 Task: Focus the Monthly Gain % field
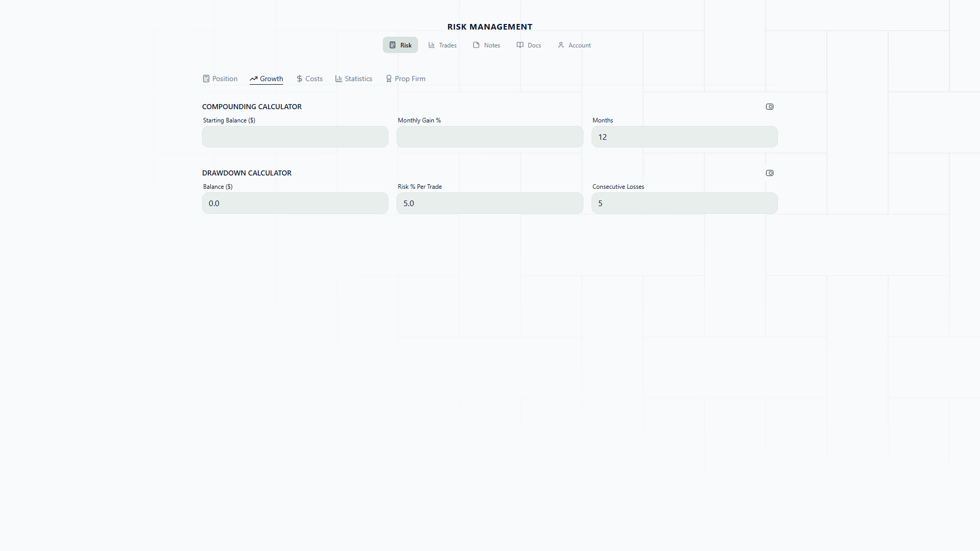(489, 137)
